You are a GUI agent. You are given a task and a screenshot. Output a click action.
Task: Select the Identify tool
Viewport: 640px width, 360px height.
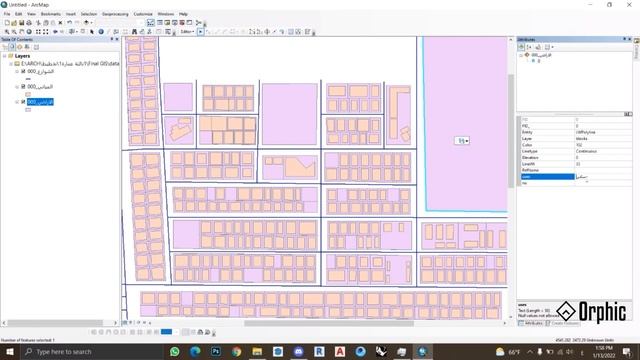101,32
